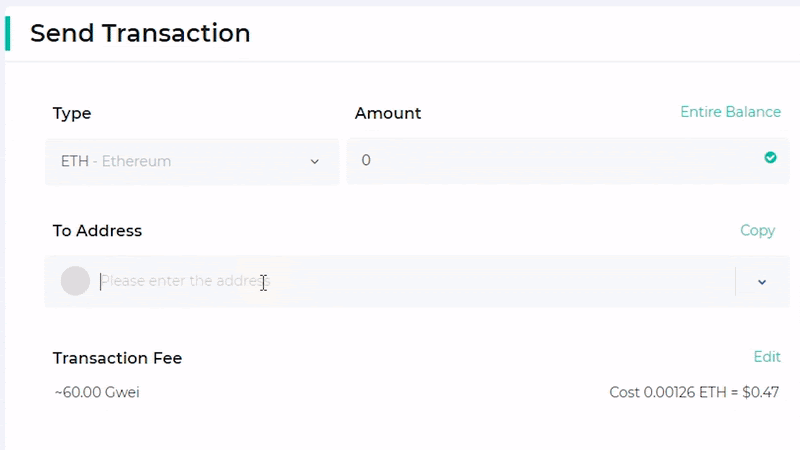Click the ~60.00 Gwei fee value
The height and width of the screenshot is (450, 800).
97,392
